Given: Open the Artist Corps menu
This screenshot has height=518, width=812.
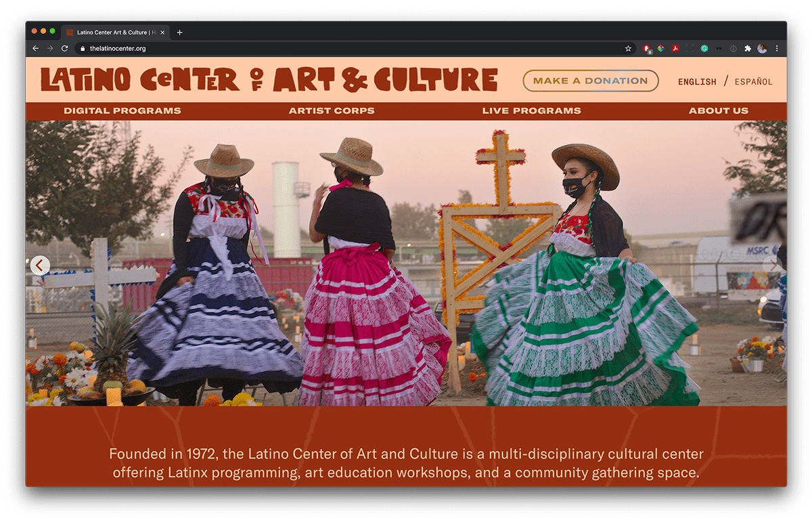Looking at the screenshot, I should tap(332, 110).
